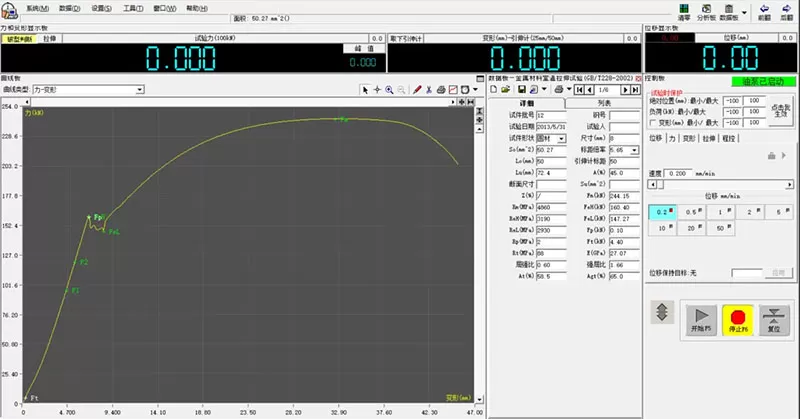Select the crosshair cursor tool
Viewport: 800px width, 419px height.
(377, 90)
